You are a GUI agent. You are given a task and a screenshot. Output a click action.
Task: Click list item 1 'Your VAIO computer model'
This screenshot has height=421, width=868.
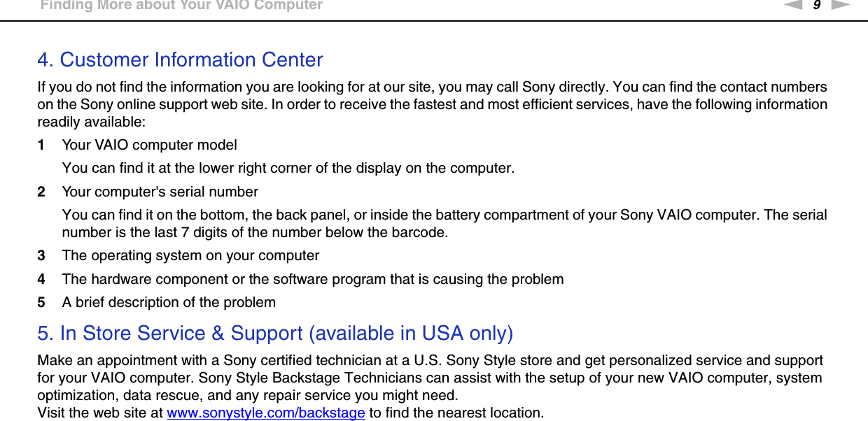point(149,145)
